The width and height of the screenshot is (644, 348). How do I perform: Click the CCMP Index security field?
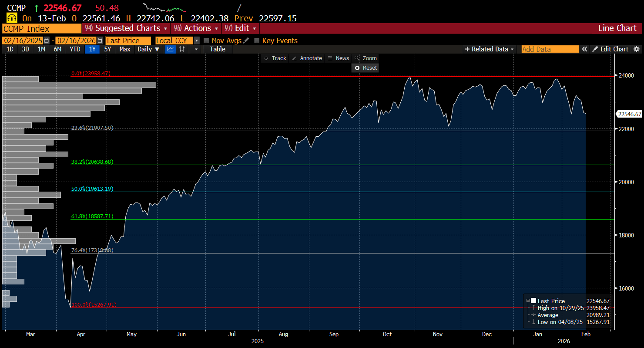pos(42,28)
